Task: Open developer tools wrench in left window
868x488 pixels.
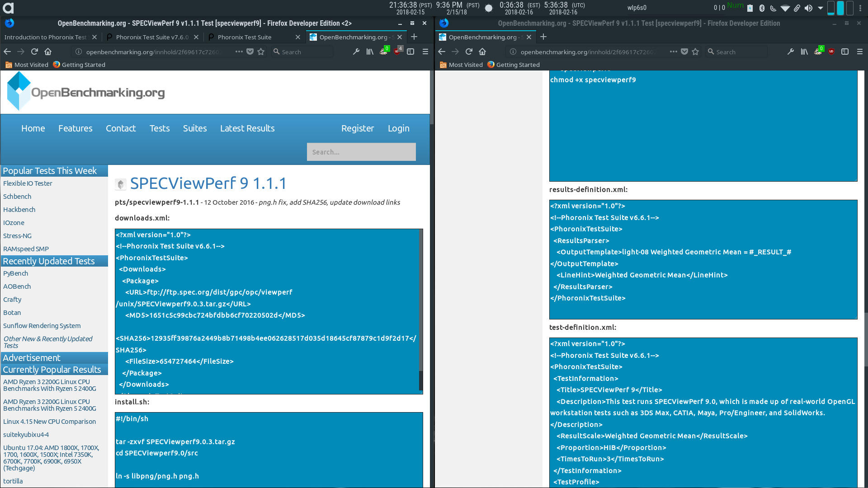Action: pos(356,52)
